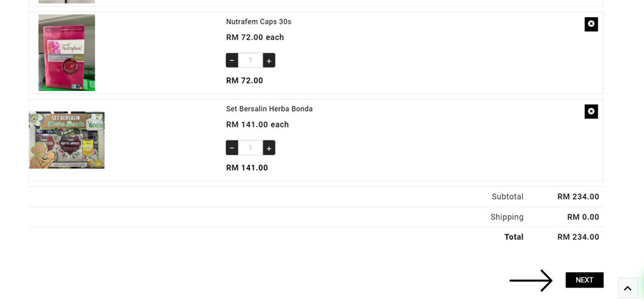Proceed with the NEXT button
Viewport: 644px width, 301px height.
(x=585, y=280)
